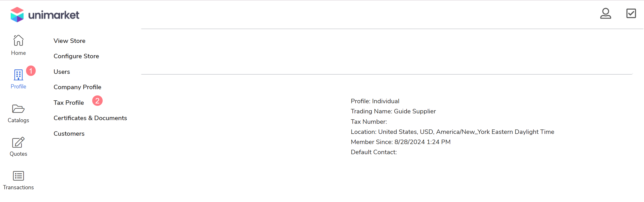Open View Store menu item
Viewport: 644px width, 202px height.
70,41
